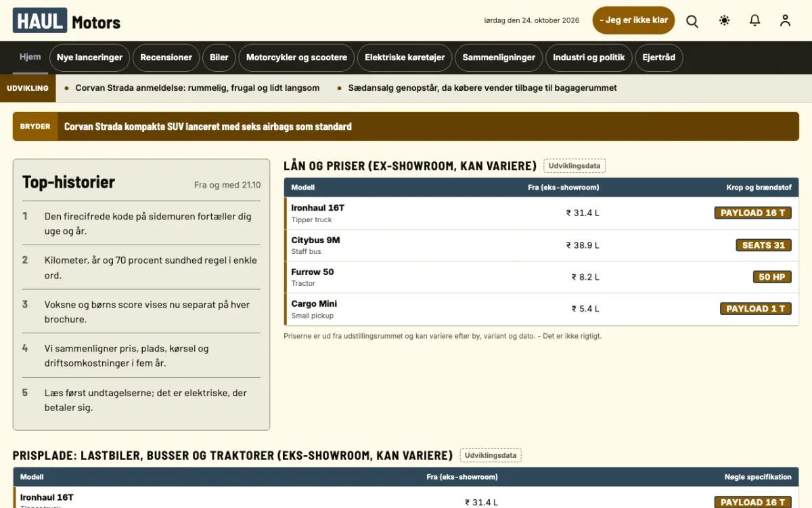Screen dimensions: 812x508
Task: Open notifications bell icon
Action: (755, 20)
